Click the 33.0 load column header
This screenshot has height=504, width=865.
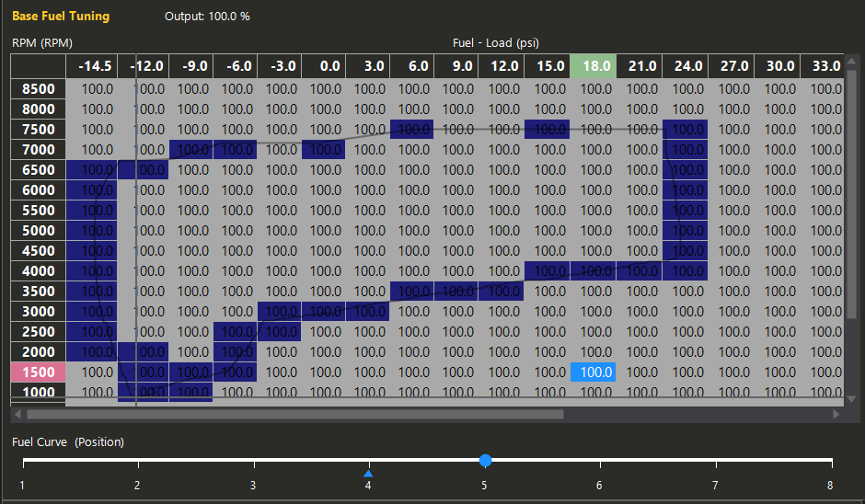pos(822,66)
